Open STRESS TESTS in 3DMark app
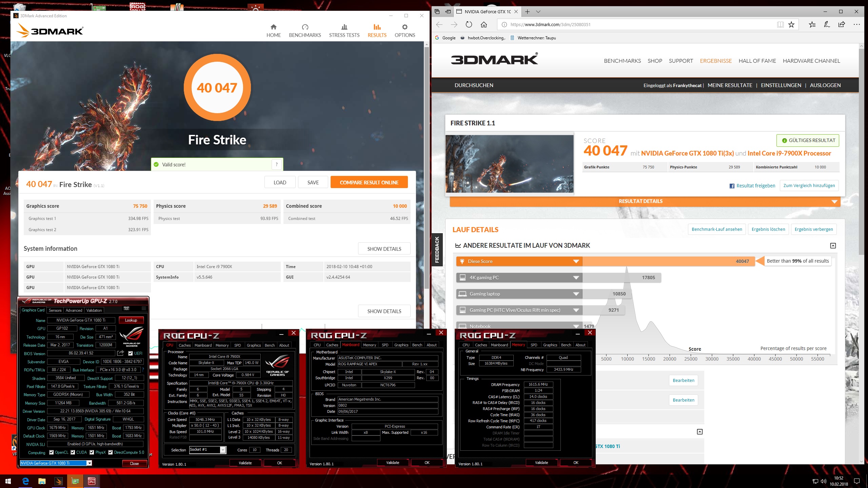868x488 pixels. (344, 30)
